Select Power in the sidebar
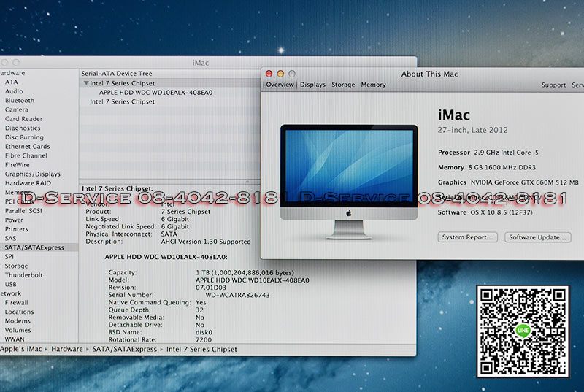Screen dimensions: 584x392 click(x=14, y=220)
